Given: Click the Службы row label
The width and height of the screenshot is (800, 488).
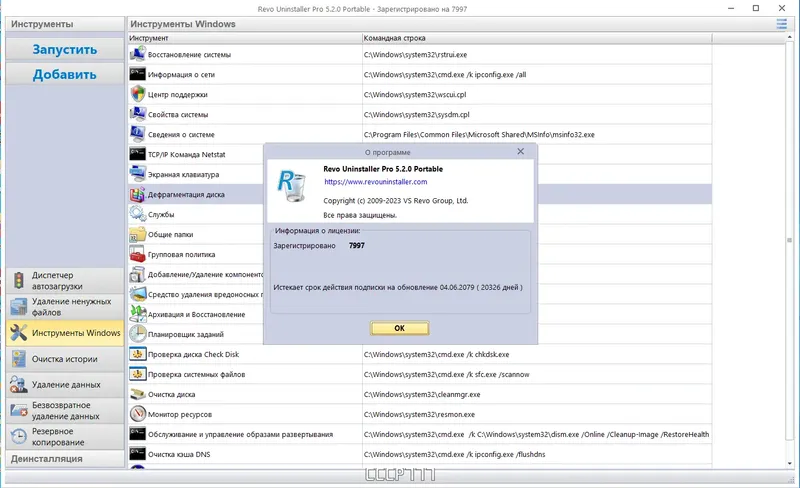Looking at the screenshot, I should 161,214.
